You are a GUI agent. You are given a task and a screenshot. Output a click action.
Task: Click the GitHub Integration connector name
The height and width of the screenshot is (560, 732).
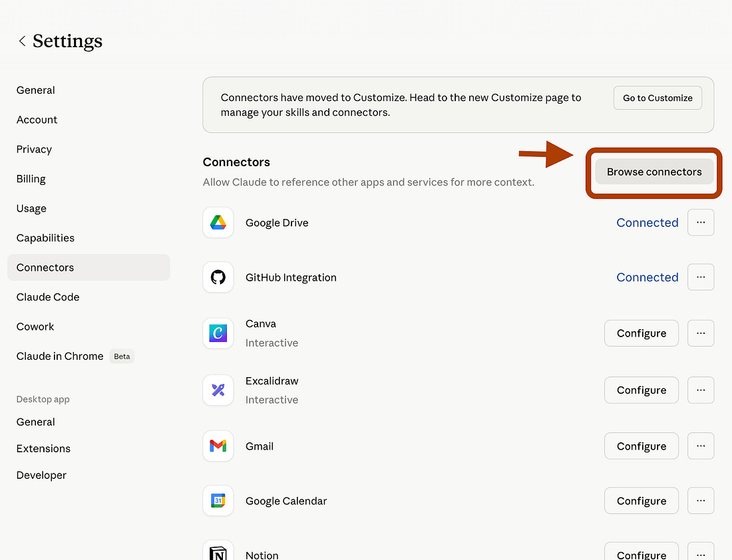(x=291, y=277)
